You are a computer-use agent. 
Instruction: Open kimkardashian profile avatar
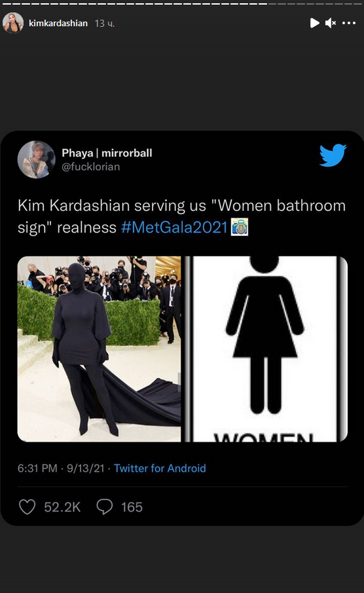click(x=13, y=23)
